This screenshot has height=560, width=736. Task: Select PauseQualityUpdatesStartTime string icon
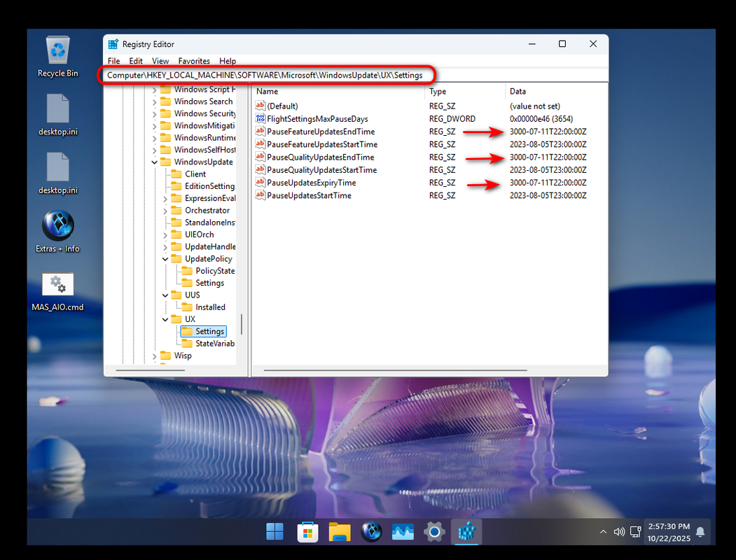[x=260, y=169]
